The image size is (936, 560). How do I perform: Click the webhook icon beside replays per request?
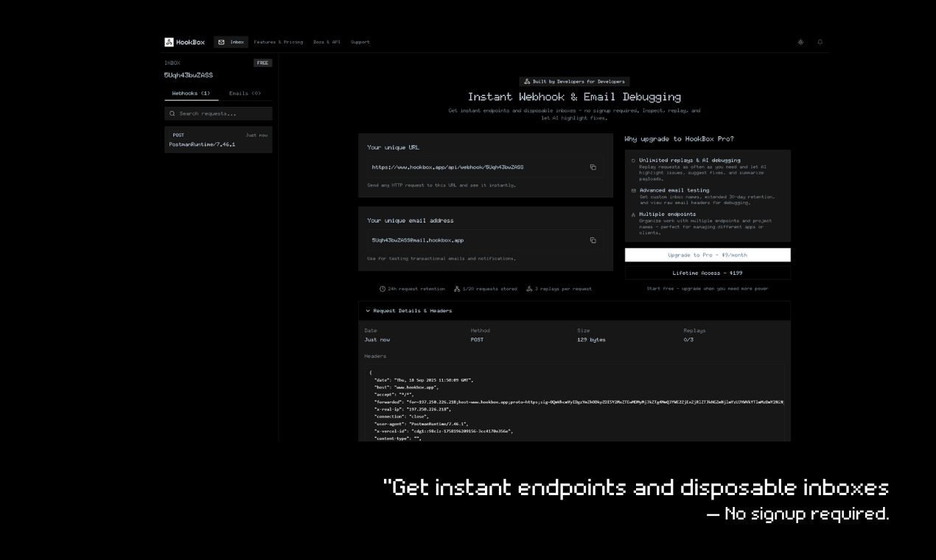[x=529, y=289]
